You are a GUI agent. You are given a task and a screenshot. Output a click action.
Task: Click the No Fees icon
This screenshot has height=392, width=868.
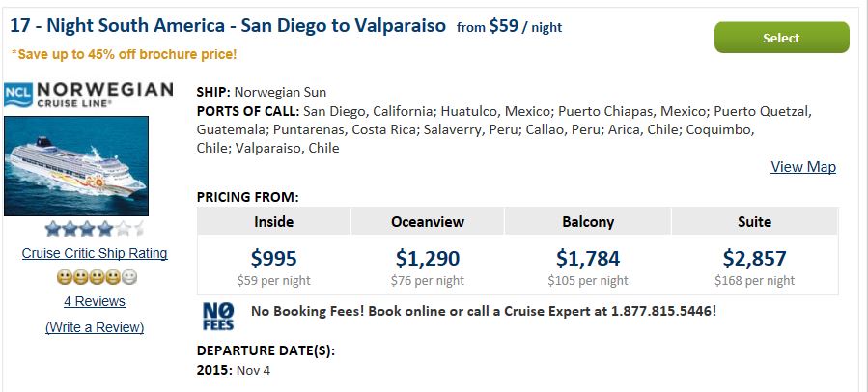218,316
